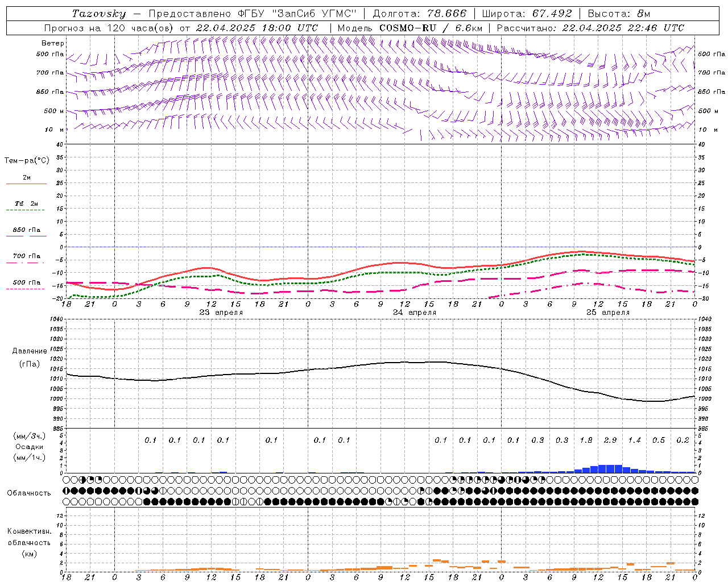Click the Высота: 8м header field

click(x=619, y=14)
